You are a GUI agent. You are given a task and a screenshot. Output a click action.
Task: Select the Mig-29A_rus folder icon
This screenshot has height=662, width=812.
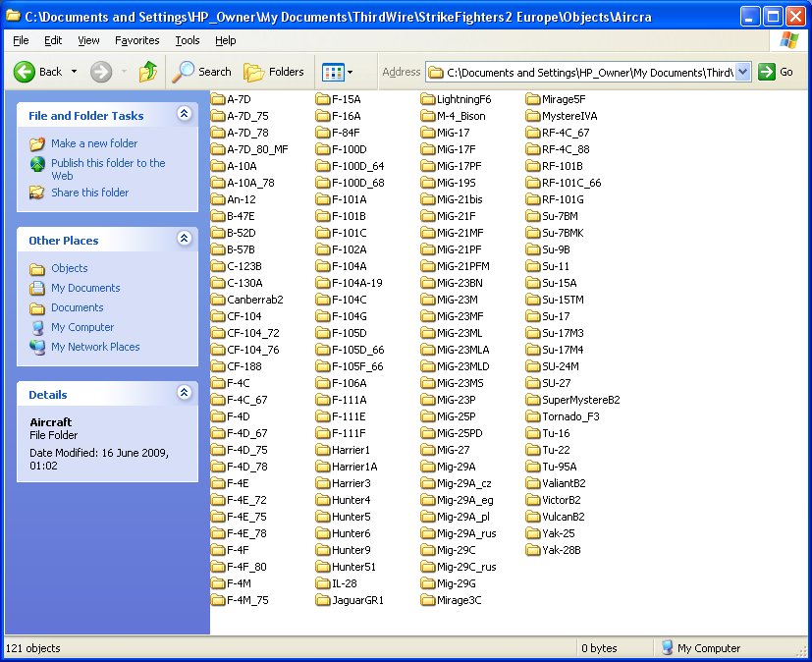click(428, 533)
